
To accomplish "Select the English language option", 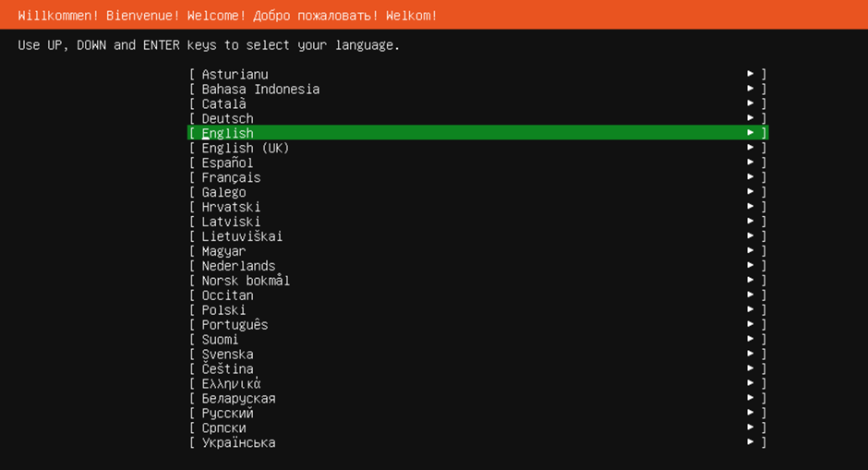I will 227,133.
